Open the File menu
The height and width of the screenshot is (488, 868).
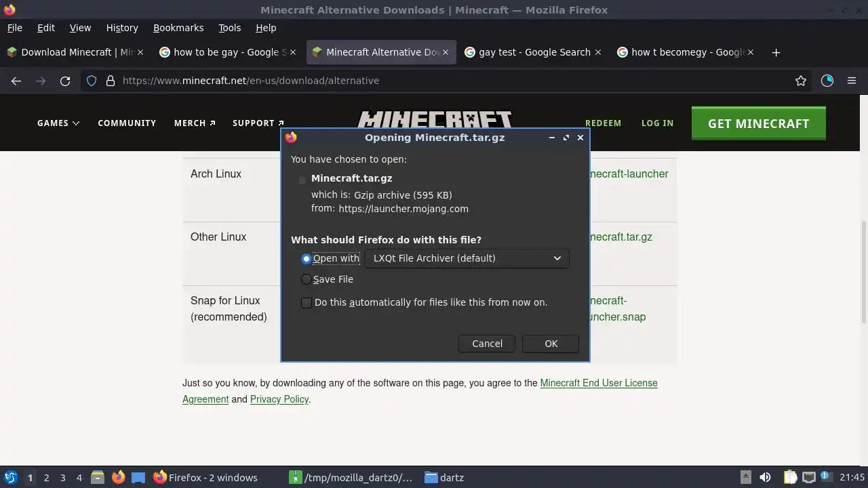tap(14, 28)
